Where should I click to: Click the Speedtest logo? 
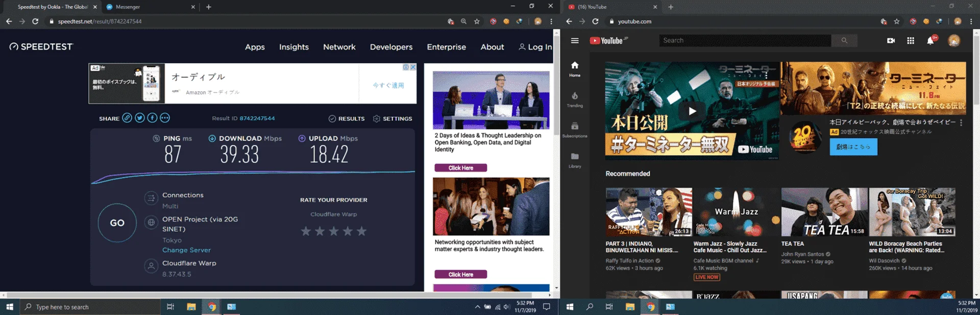(x=41, y=46)
